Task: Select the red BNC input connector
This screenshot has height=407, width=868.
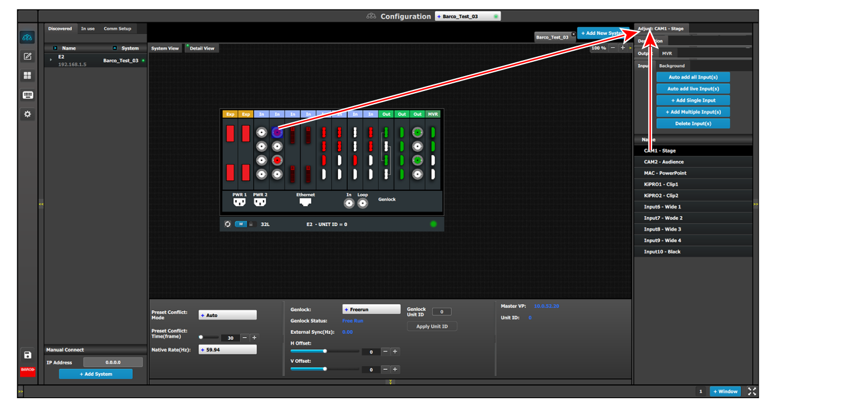Action: click(277, 160)
